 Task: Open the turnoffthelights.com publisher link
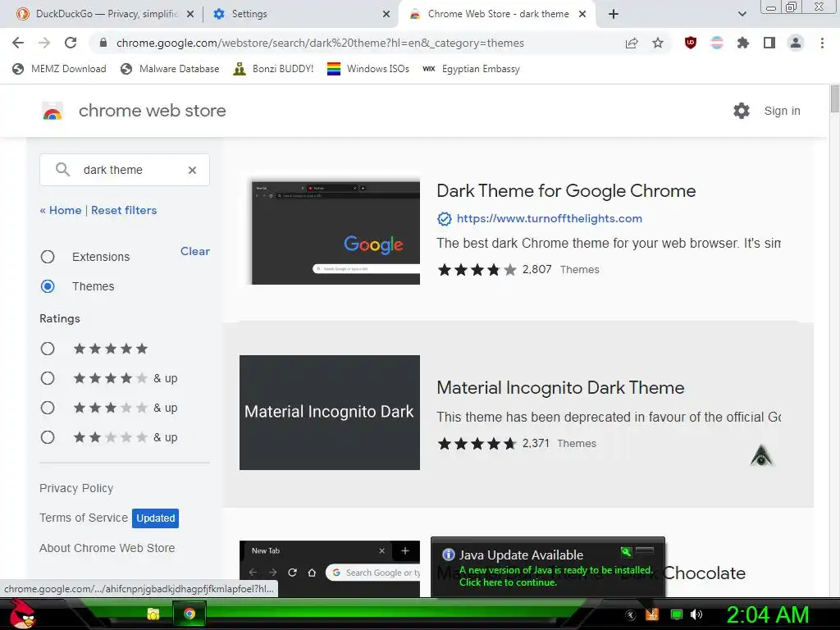[549, 218]
